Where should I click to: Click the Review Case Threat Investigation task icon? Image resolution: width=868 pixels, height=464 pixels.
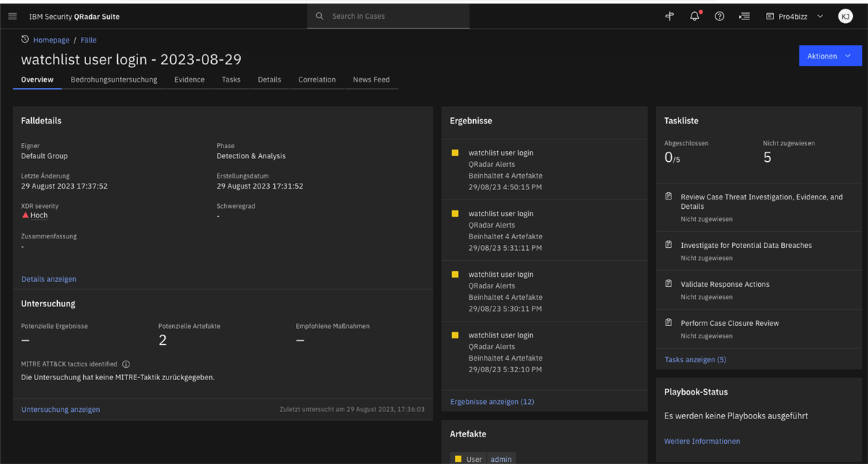(x=668, y=197)
